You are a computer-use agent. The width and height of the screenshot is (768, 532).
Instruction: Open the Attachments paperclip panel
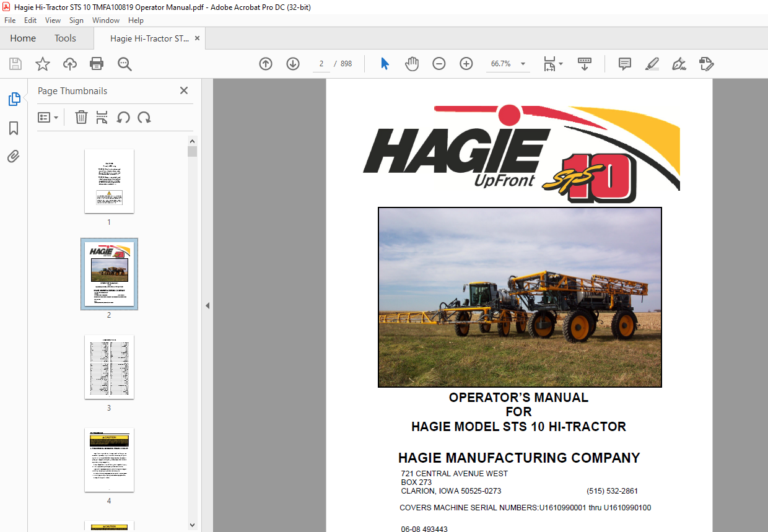(14, 156)
